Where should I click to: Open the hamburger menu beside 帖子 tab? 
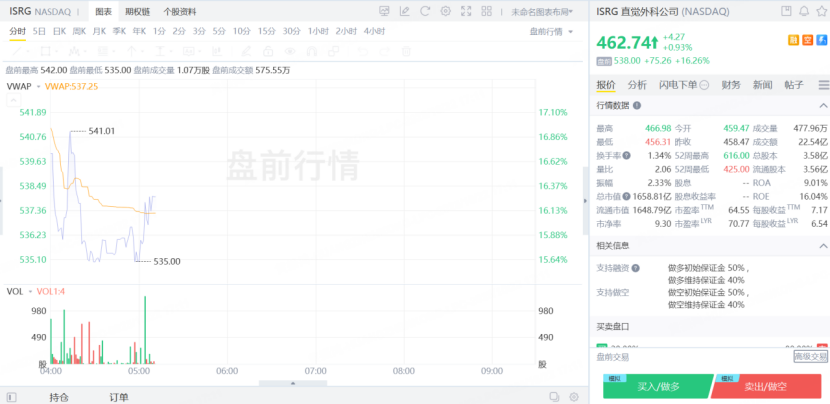click(824, 85)
